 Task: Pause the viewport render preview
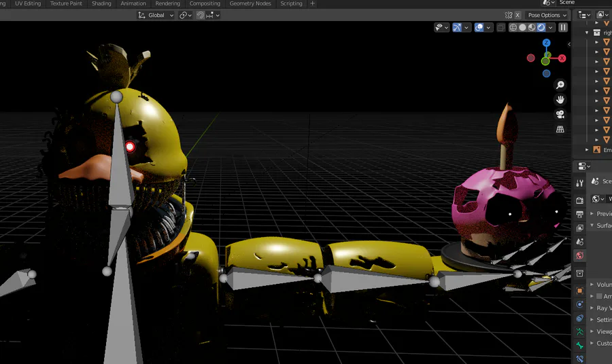[563, 27]
